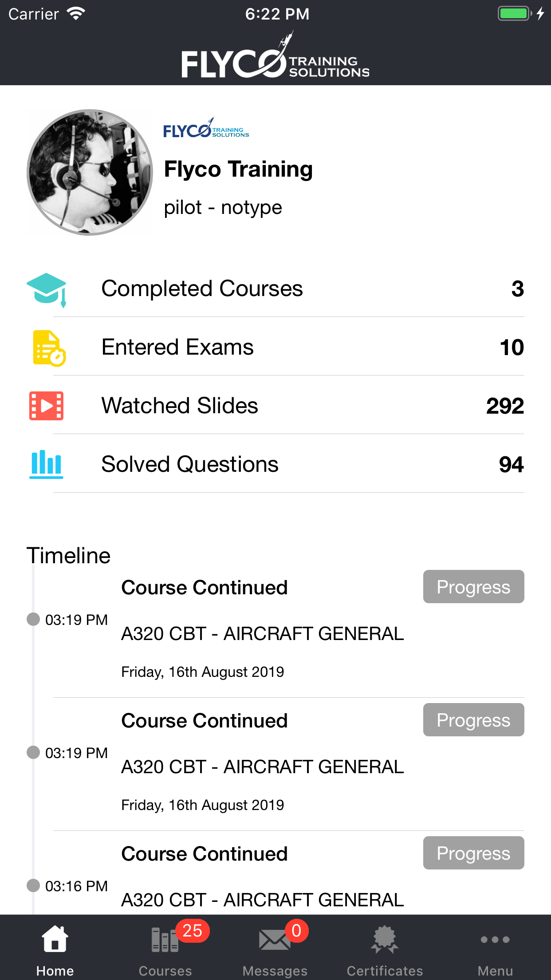
Task: Tap the Flyco Training profile name
Action: tap(238, 170)
